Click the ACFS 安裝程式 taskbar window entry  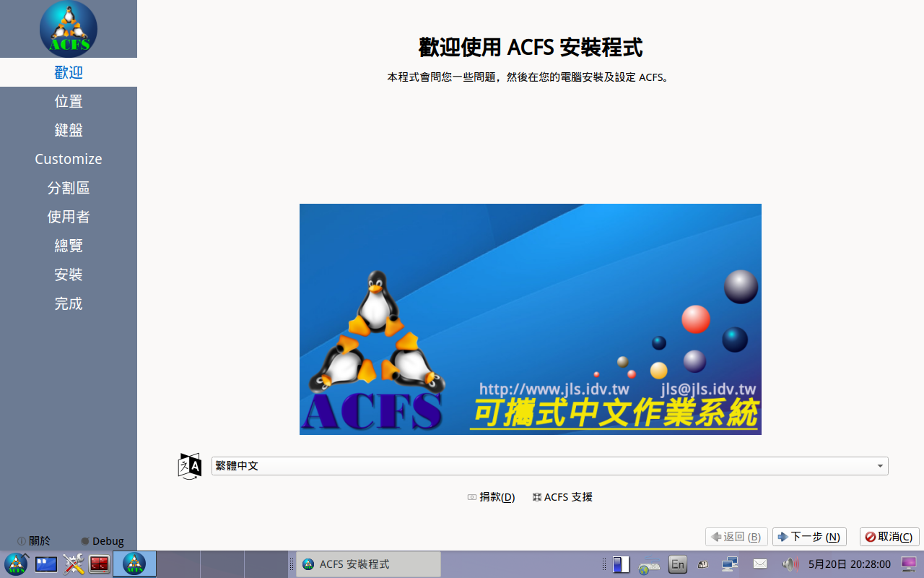368,564
